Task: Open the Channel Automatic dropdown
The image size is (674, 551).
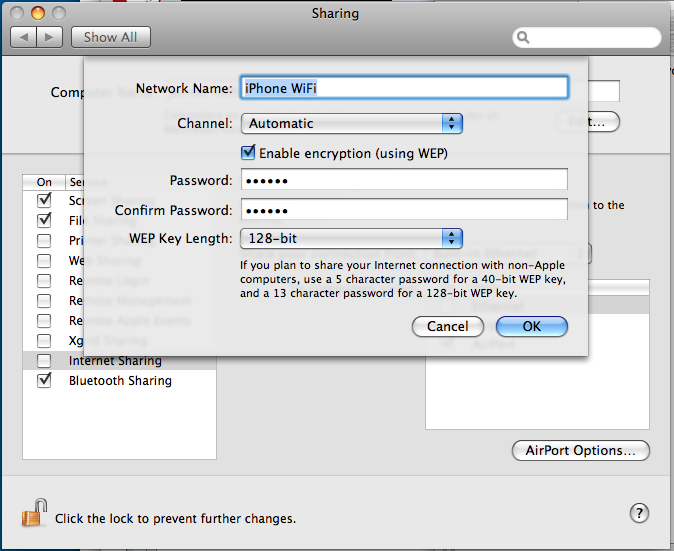Action: point(352,123)
